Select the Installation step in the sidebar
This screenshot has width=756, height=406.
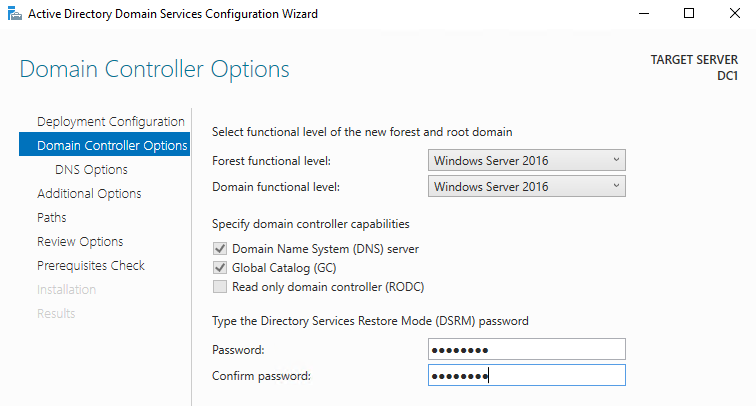[67, 290]
